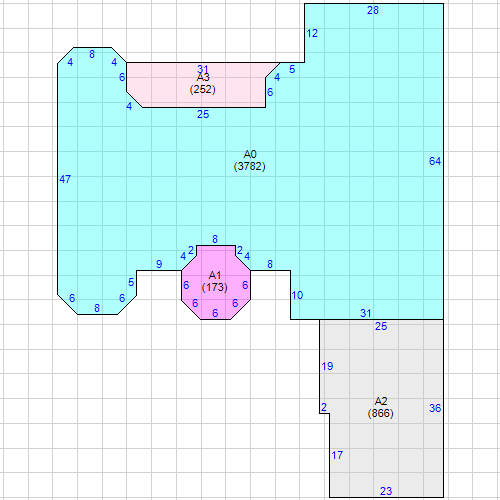The image size is (500, 500).
Task: Click the 28 dimension on the top wall
Action: [x=373, y=10]
